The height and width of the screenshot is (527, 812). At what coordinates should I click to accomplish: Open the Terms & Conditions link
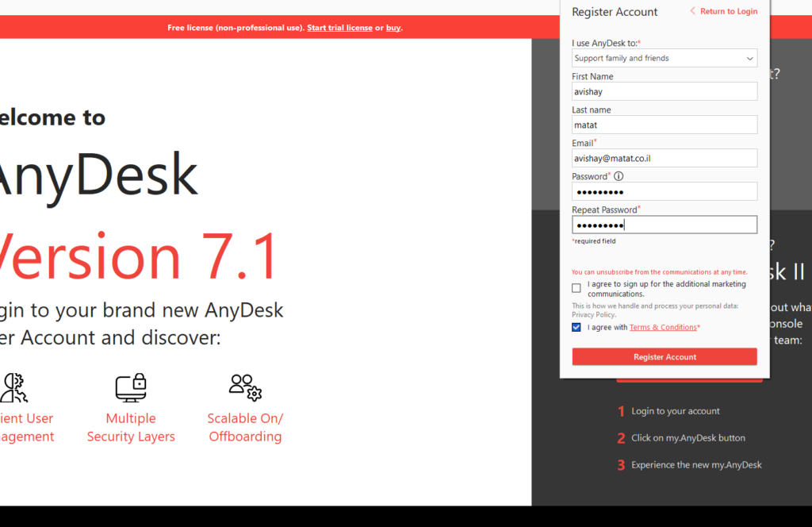663,327
